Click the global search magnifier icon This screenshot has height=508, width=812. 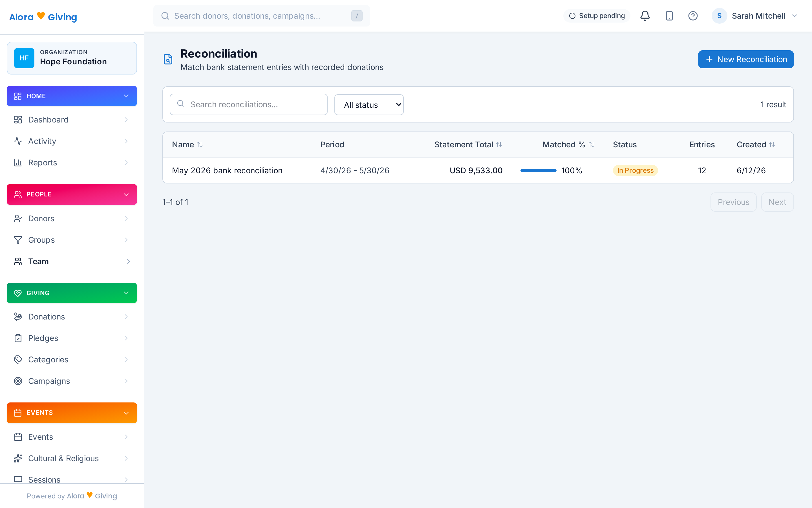pos(165,16)
